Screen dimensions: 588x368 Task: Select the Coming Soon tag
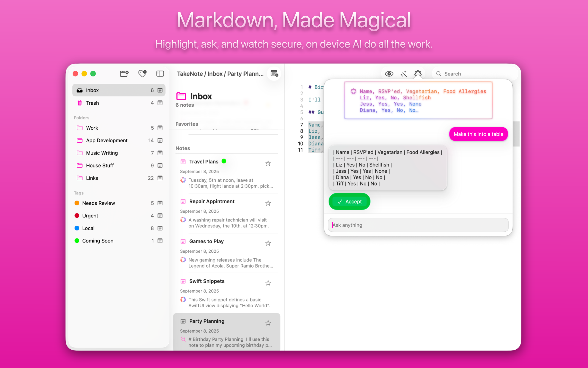pos(119,241)
